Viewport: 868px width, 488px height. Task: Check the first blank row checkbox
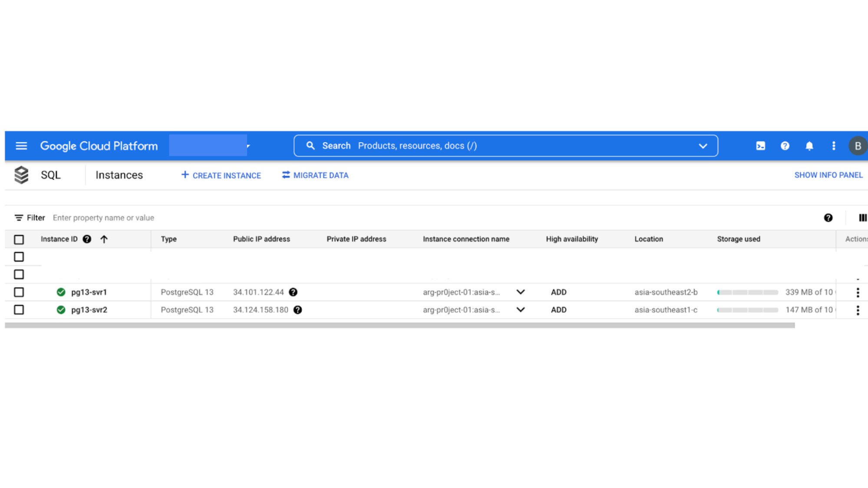pyautogui.click(x=19, y=257)
